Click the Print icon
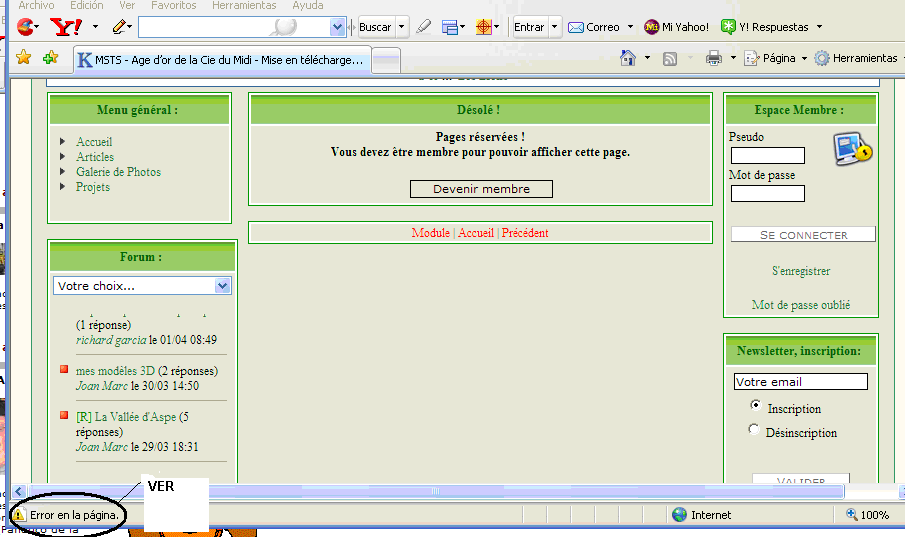The width and height of the screenshot is (905, 537). click(714, 59)
